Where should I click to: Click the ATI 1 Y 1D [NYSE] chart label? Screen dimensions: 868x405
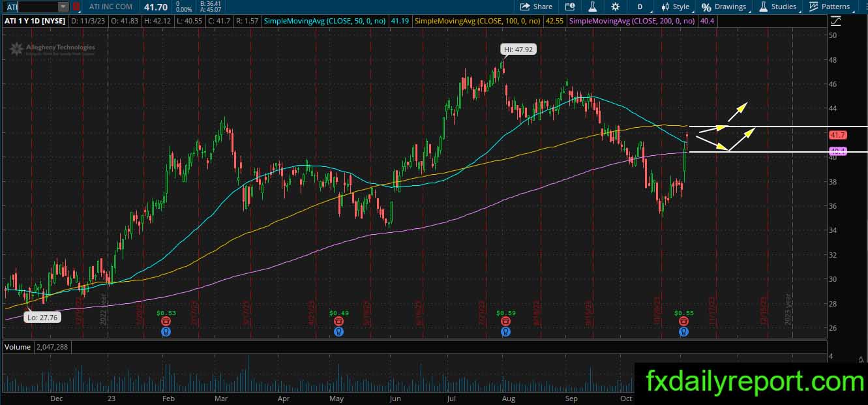(33, 21)
